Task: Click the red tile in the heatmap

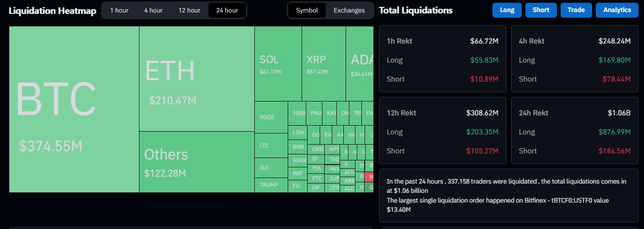Action: (369, 177)
